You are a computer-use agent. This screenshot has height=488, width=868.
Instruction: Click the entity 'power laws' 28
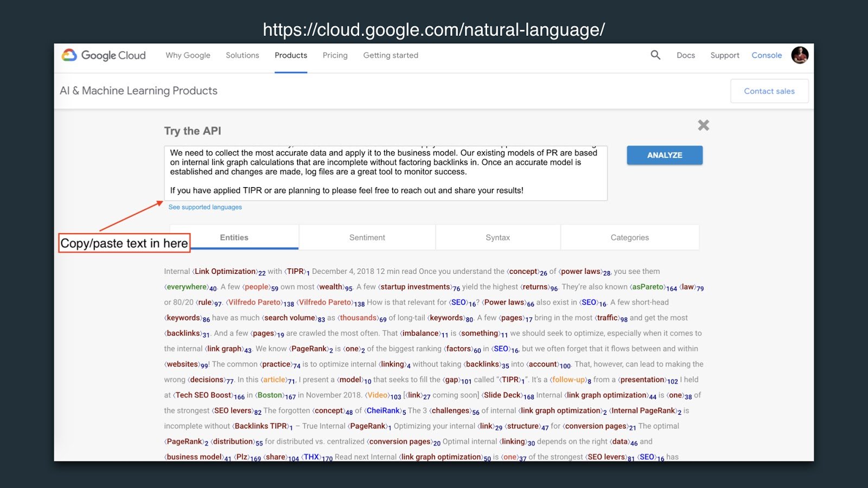coord(584,272)
